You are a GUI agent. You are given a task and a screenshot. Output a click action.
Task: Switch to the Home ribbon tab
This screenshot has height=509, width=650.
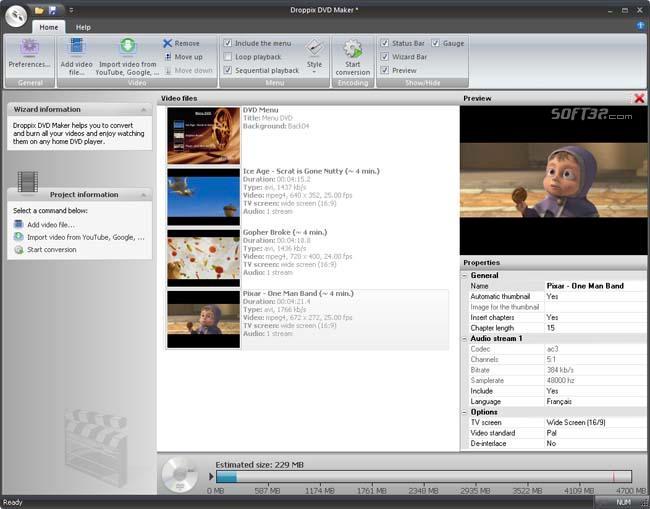tap(49, 27)
